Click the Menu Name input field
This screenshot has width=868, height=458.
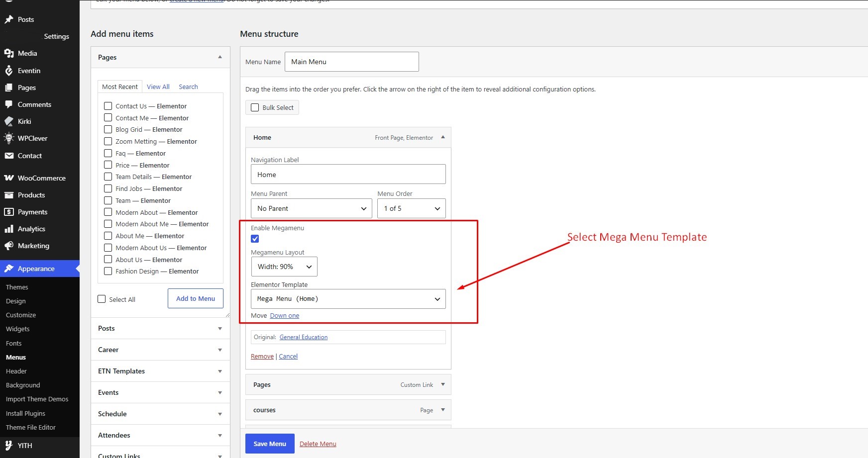click(352, 62)
